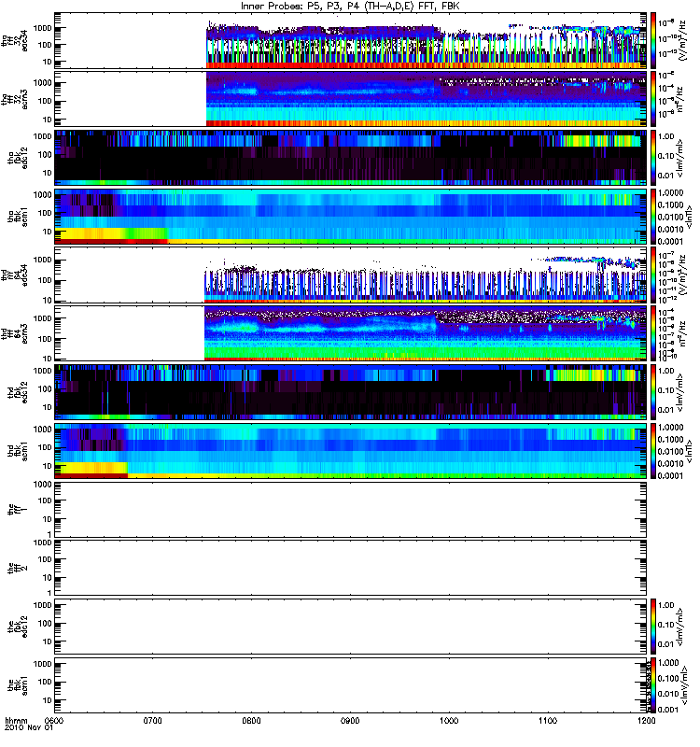Click the color bar of thd fff scm3
This screenshot has height=747, width=700.
tap(653, 333)
